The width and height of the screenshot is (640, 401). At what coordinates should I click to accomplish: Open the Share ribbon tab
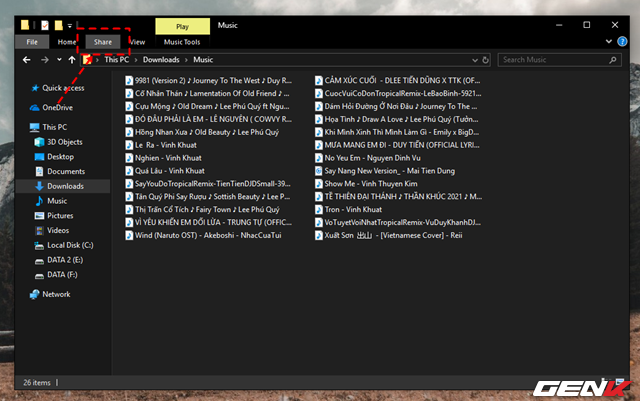[x=102, y=42]
